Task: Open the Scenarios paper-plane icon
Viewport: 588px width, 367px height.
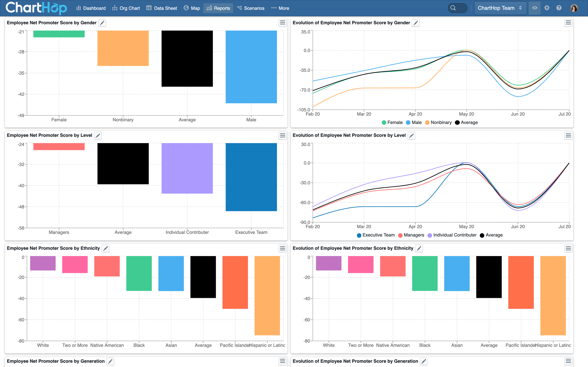Action: [239, 8]
